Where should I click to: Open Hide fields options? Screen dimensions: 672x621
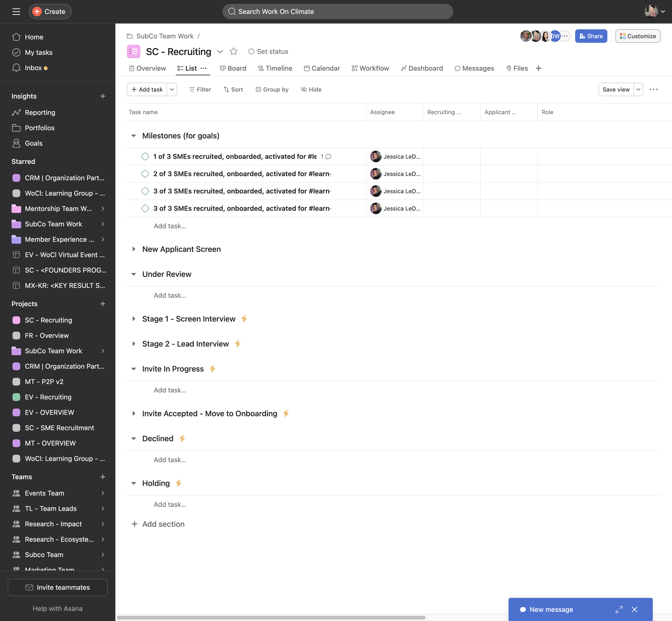(x=311, y=89)
